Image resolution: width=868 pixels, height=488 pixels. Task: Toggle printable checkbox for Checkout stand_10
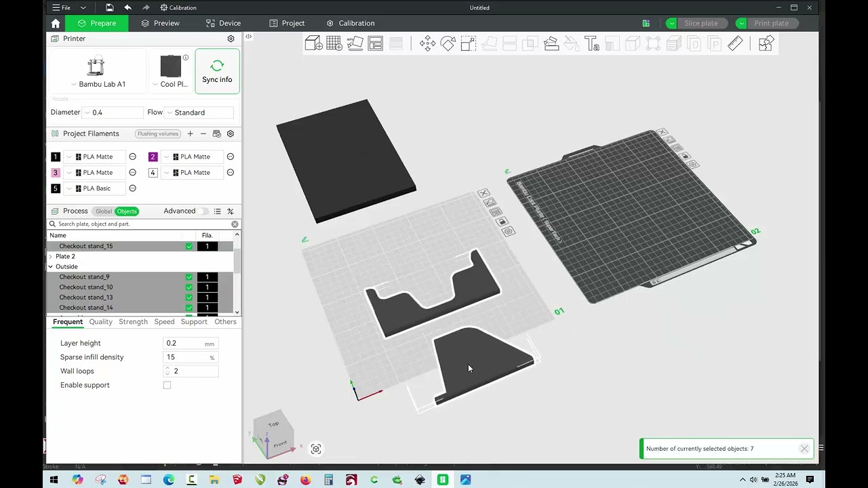(189, 287)
